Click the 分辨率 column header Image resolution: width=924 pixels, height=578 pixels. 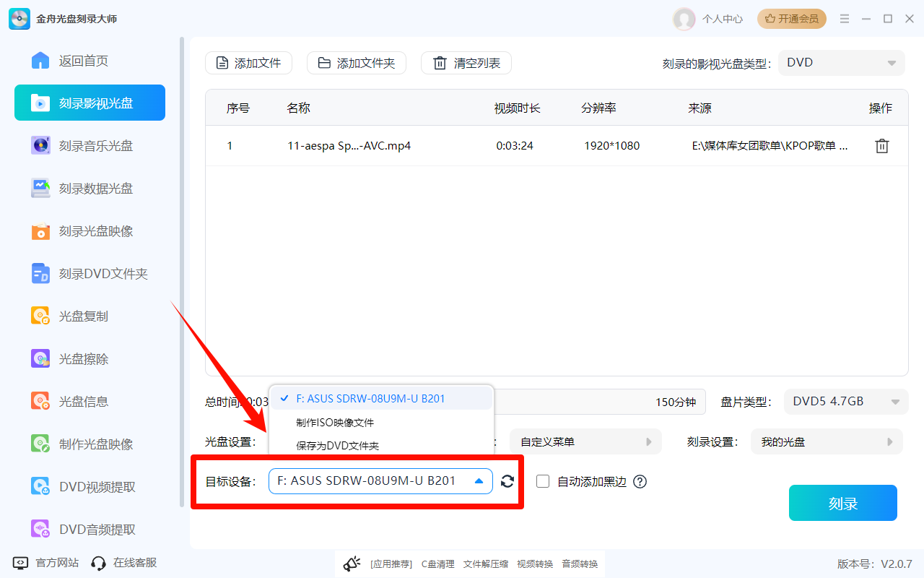pyautogui.click(x=598, y=108)
